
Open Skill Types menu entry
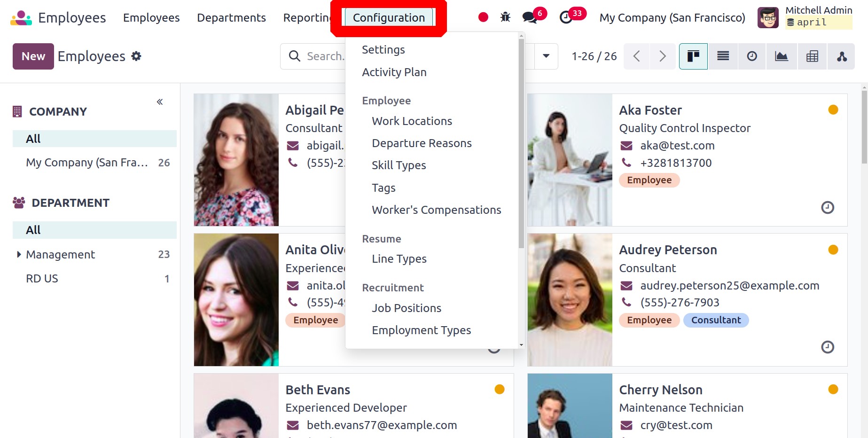coord(399,165)
